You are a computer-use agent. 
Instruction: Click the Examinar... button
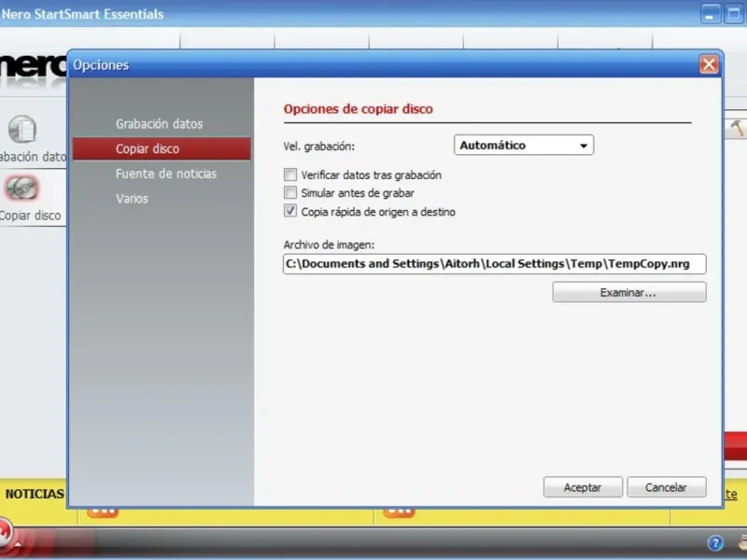(628, 292)
